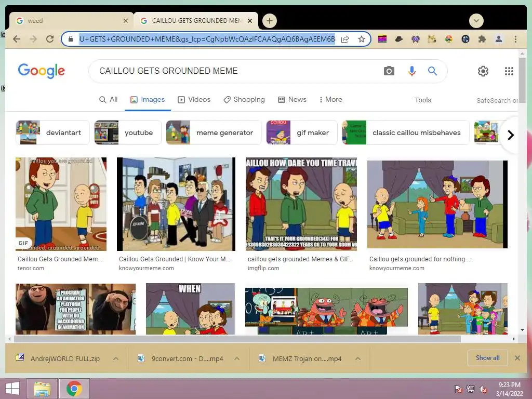Click the network tray icon

tap(471, 389)
